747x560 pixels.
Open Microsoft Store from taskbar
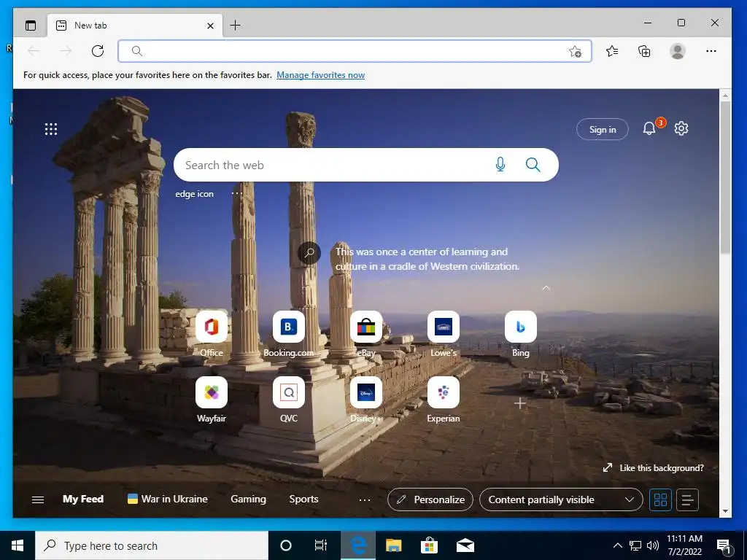tap(429, 545)
